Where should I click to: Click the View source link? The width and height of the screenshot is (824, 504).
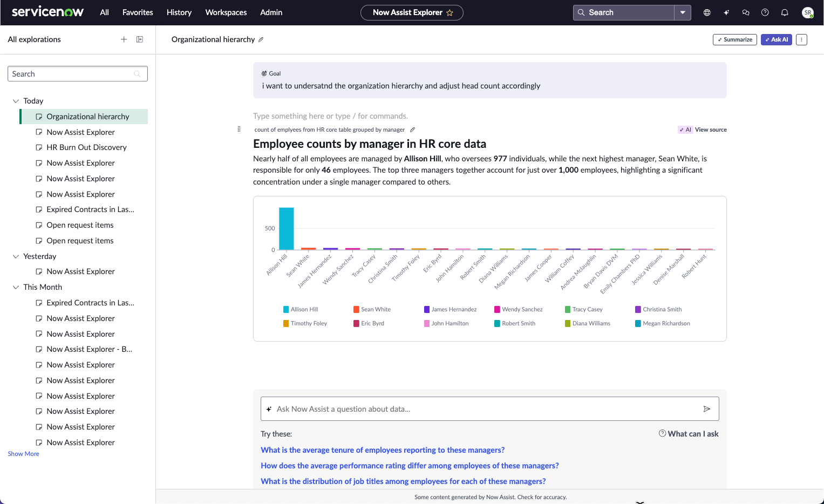pyautogui.click(x=711, y=130)
